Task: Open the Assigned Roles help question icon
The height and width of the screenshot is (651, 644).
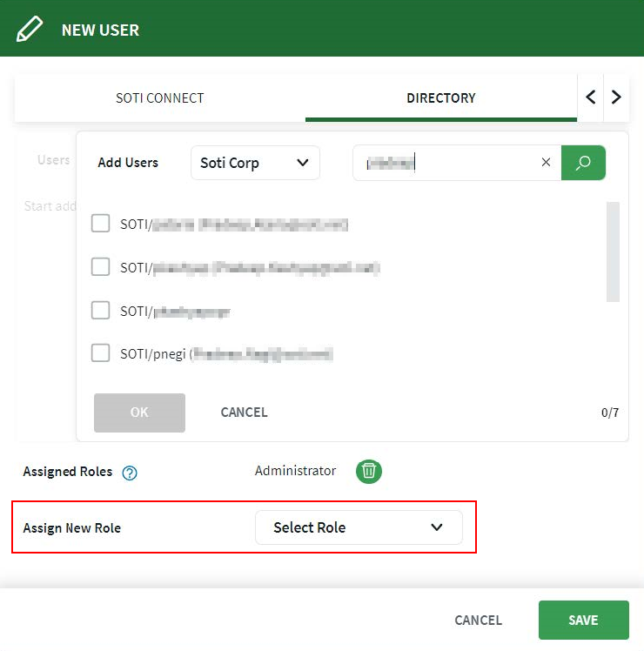Action: coord(130,473)
